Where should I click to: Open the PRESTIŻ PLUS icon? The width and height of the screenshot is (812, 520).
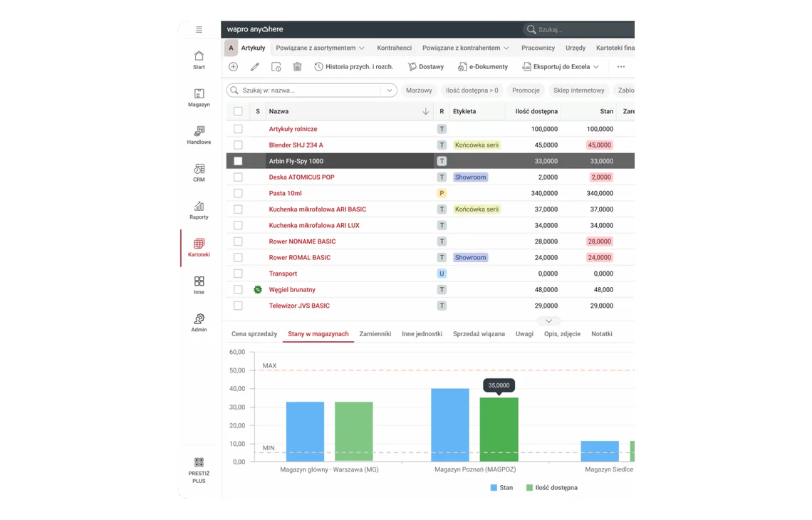[199, 469]
